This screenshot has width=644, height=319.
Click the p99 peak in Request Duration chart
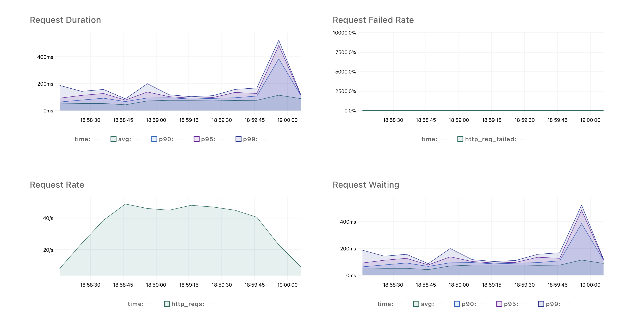tap(279, 40)
